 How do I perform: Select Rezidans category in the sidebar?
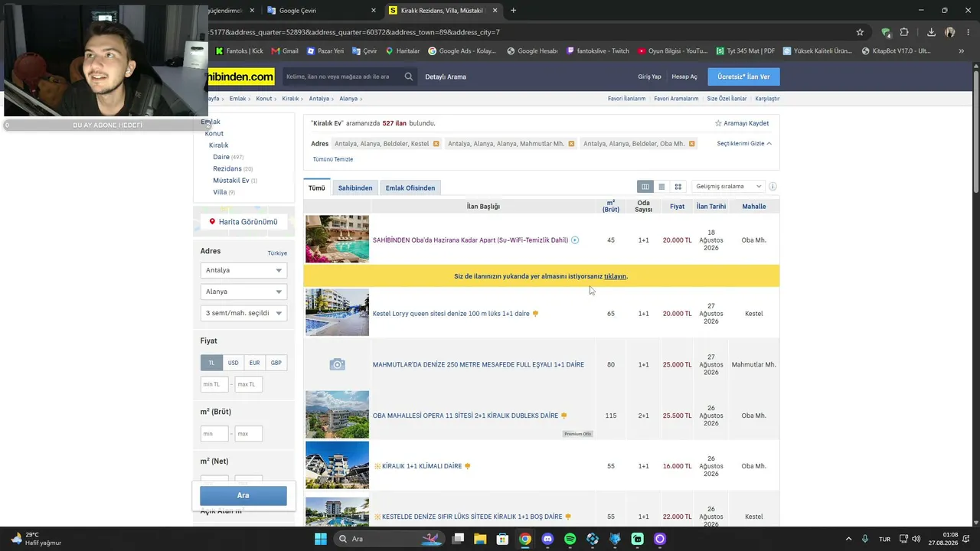click(x=227, y=168)
